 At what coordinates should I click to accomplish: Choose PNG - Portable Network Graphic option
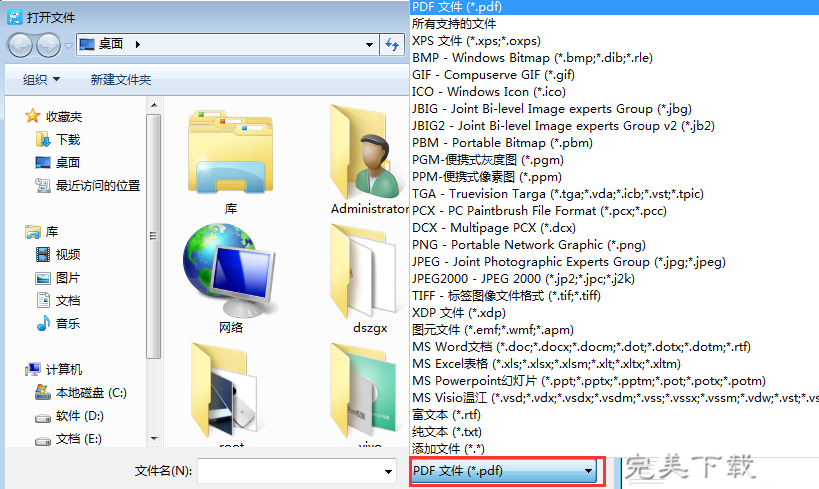coord(614,244)
